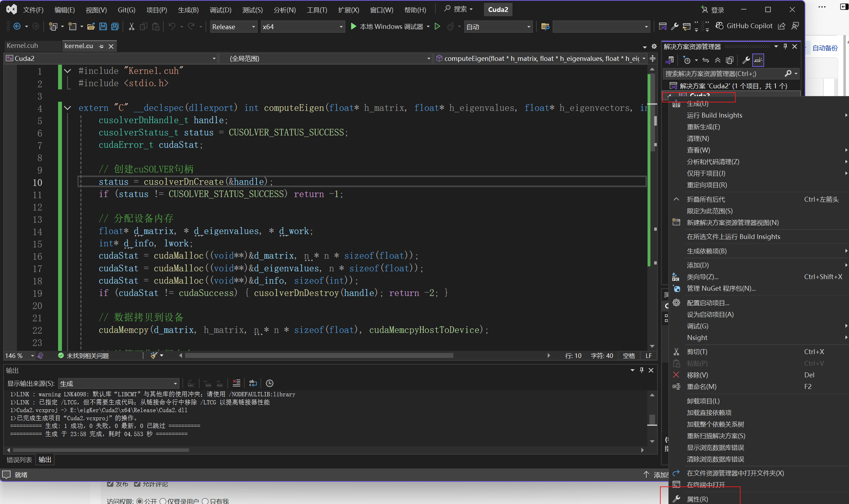Select the 只有我 radio button
849x504 pixels.
click(x=205, y=501)
